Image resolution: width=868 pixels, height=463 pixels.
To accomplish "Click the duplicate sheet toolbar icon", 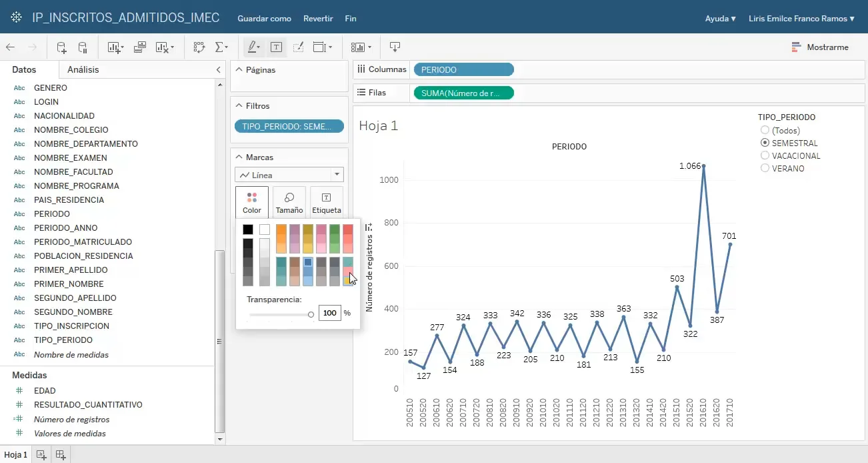I will click(140, 47).
